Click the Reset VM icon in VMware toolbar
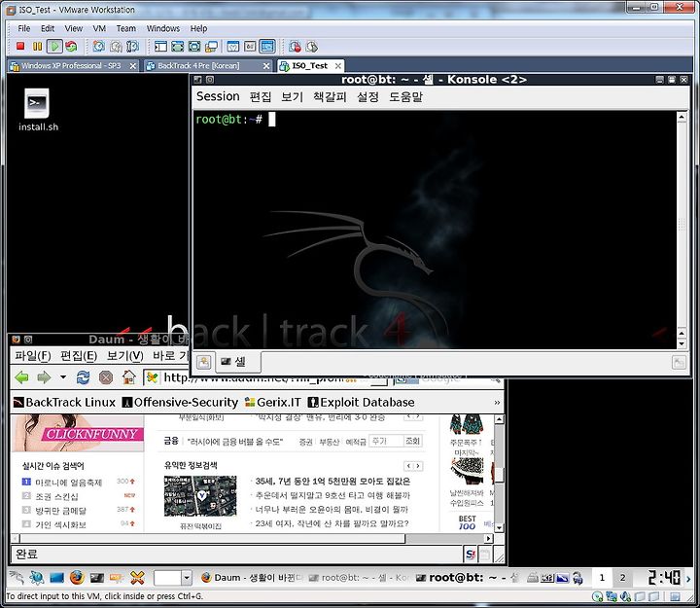This screenshot has height=608, width=700. (x=71, y=46)
